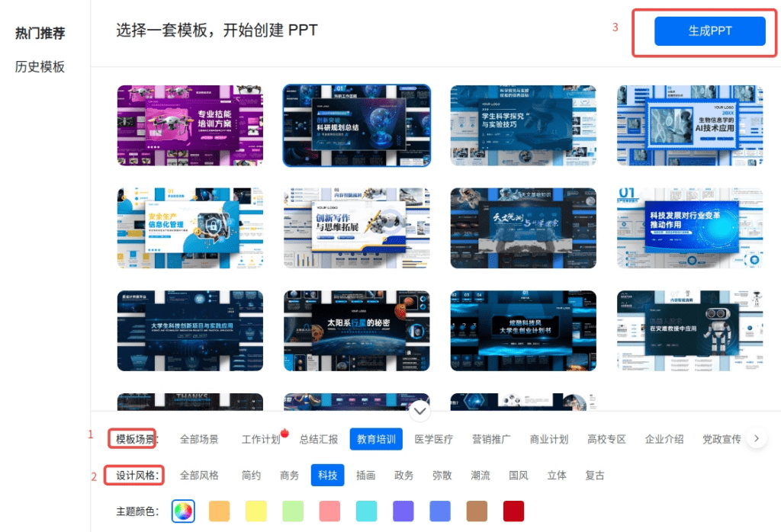Choose the 安全生产信息化管理 template
Screen dimensions: 781x532
(x=190, y=228)
